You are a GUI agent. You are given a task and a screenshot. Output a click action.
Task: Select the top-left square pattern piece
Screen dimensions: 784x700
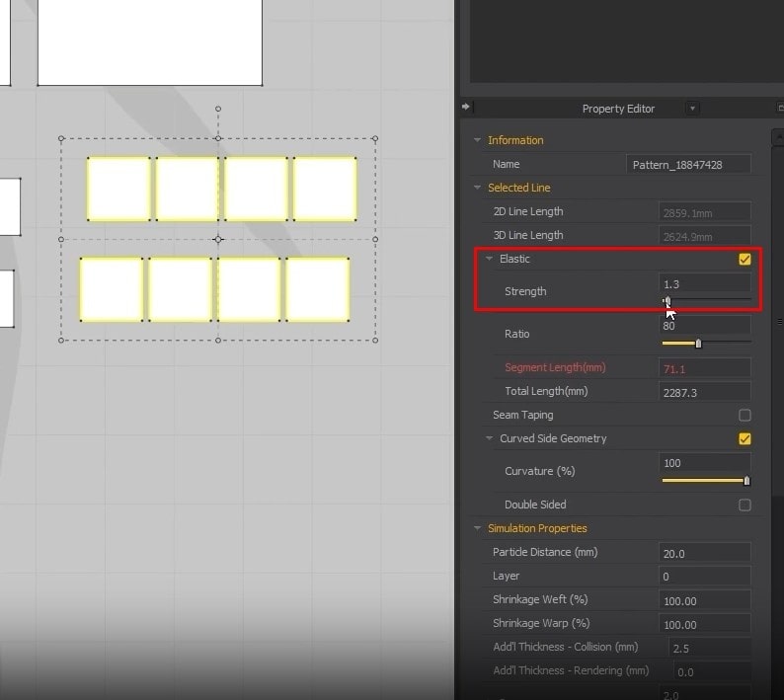tap(118, 189)
